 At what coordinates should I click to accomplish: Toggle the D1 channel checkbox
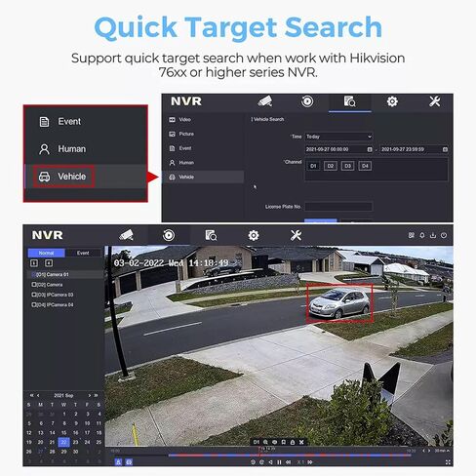[313, 166]
